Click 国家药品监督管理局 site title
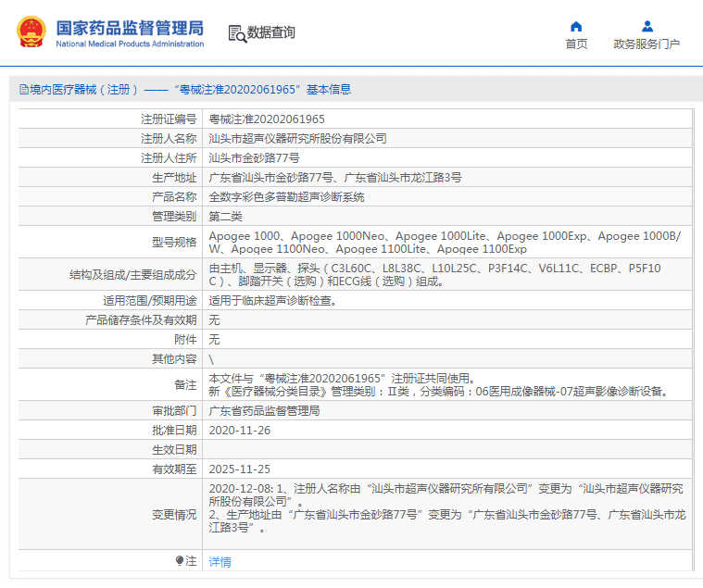The height and width of the screenshot is (588, 703). tap(130, 28)
